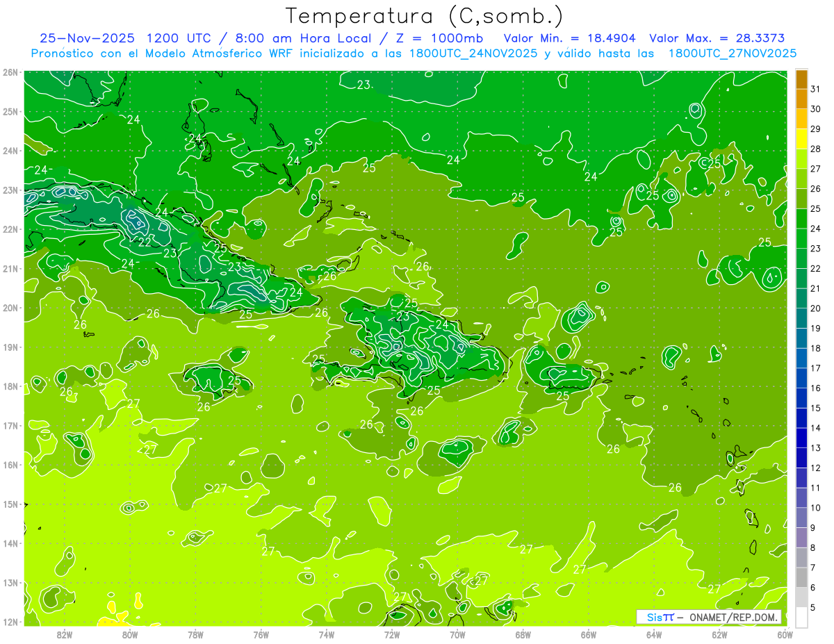Click the white bottom band of colorbar
The width and height of the screenshot is (834, 644).
pos(801,618)
